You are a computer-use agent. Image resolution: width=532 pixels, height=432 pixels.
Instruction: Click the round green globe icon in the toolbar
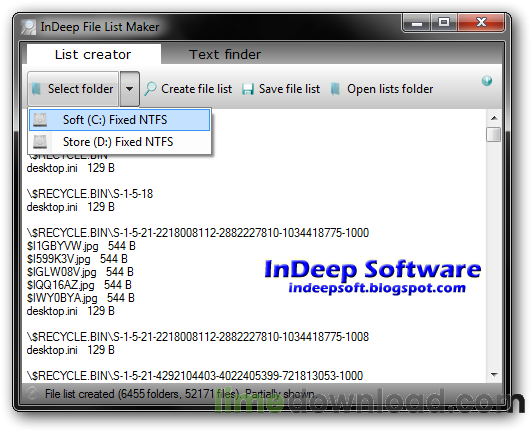click(487, 81)
